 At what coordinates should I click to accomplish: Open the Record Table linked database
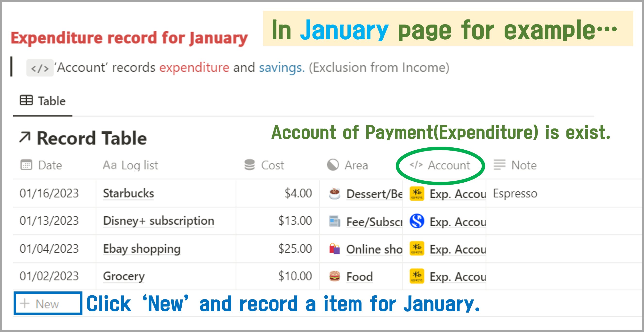91,138
